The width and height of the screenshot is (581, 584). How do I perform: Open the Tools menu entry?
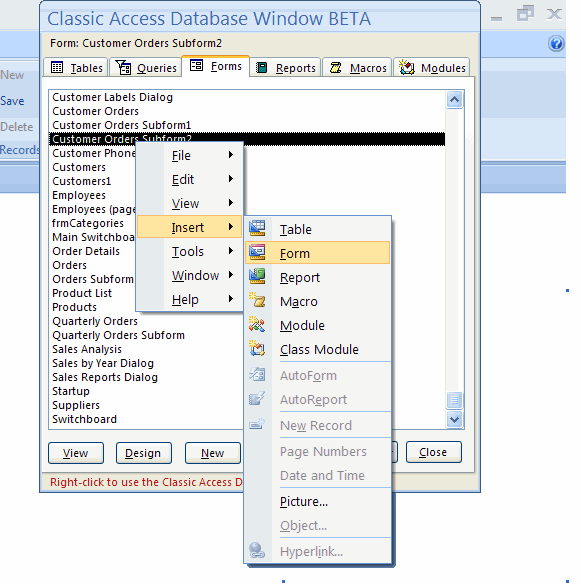(x=190, y=251)
